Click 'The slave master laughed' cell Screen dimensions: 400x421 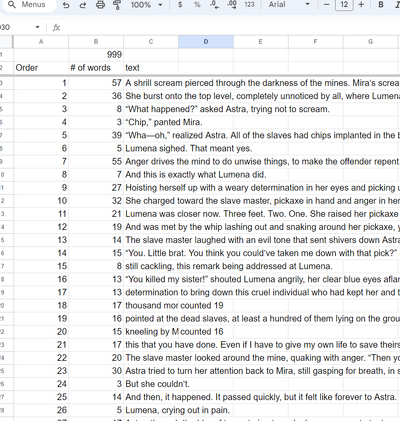(262, 240)
